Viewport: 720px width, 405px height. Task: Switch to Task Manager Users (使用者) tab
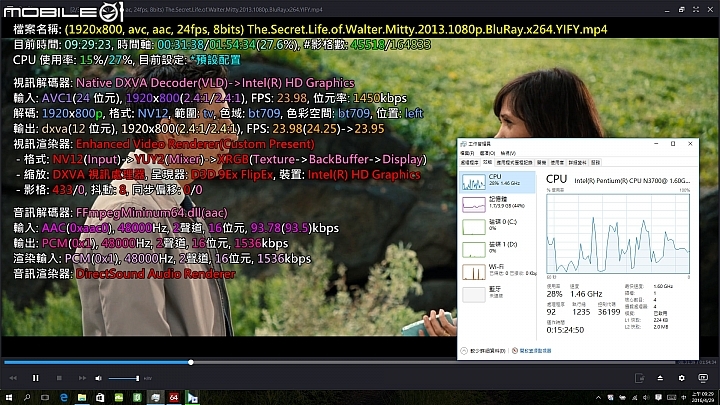point(557,163)
